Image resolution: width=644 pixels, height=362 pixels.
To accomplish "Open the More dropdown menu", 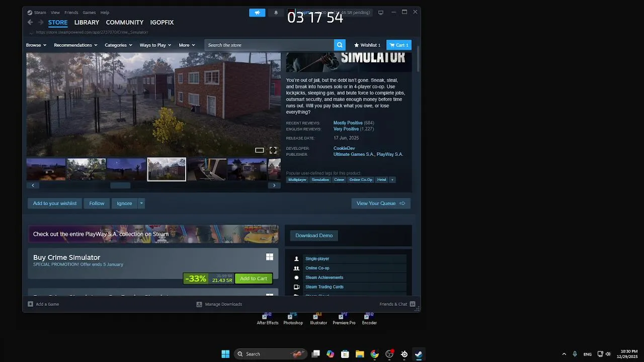I will point(187,45).
